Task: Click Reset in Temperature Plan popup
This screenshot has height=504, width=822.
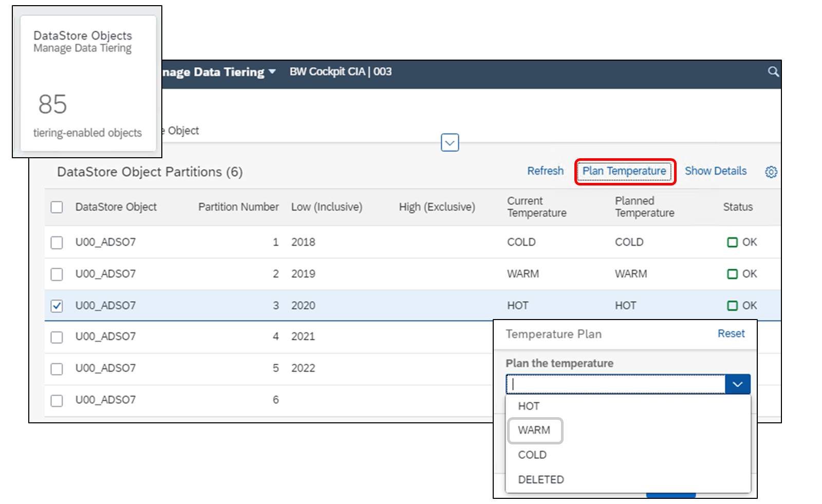Action: pos(731,333)
